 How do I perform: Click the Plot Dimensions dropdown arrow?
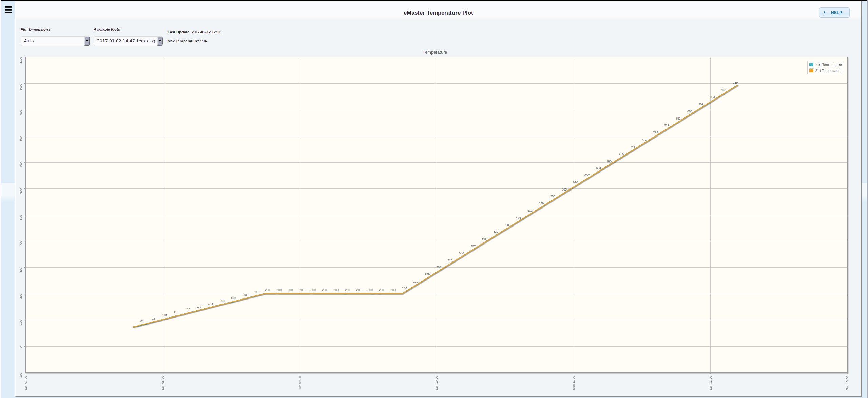[x=87, y=41]
